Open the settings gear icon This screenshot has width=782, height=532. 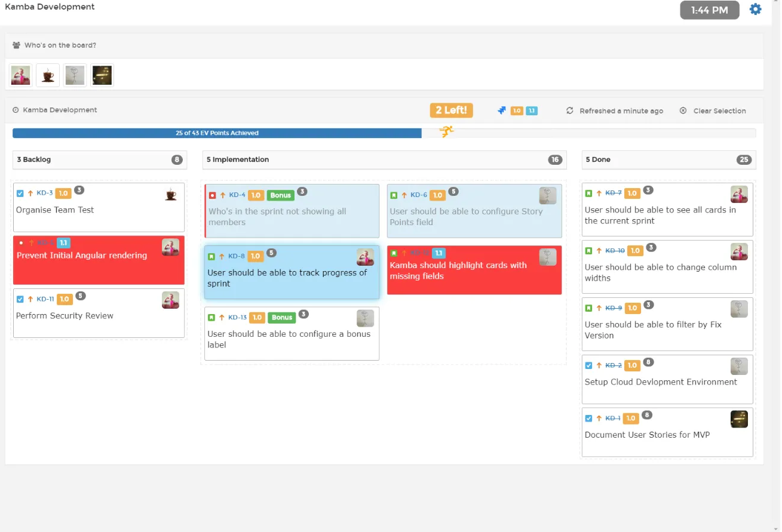[x=756, y=10]
